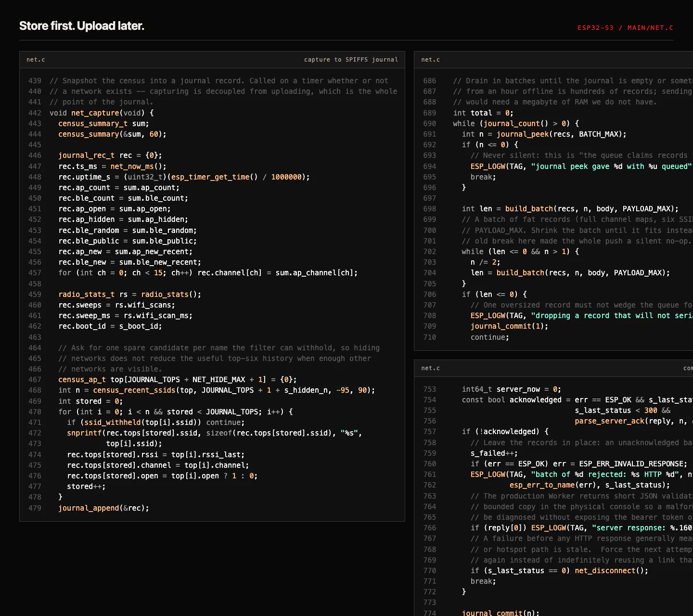Click "if (len <= 0) {" line
Viewport: 693px width, 616px height.
(494, 295)
